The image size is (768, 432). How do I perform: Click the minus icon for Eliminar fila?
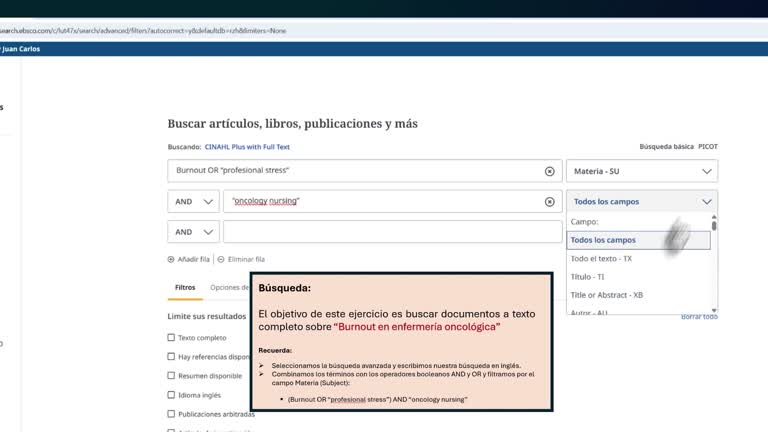tap(221, 259)
